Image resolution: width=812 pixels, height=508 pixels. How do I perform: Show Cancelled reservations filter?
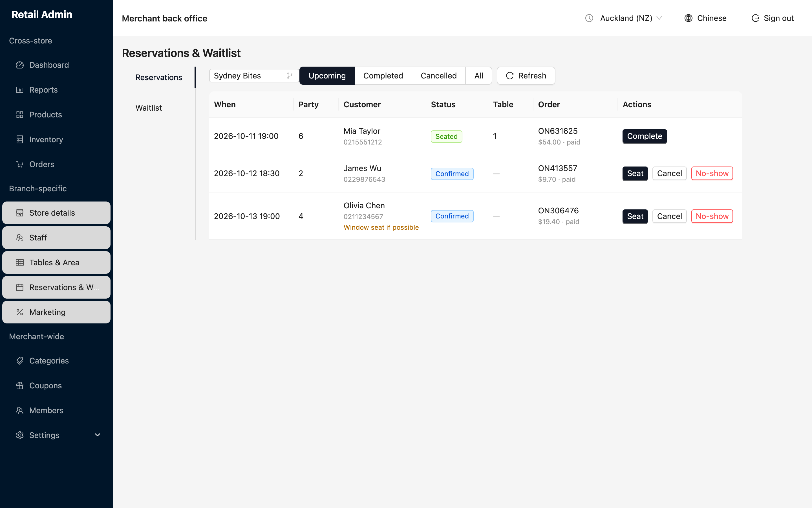(x=438, y=76)
